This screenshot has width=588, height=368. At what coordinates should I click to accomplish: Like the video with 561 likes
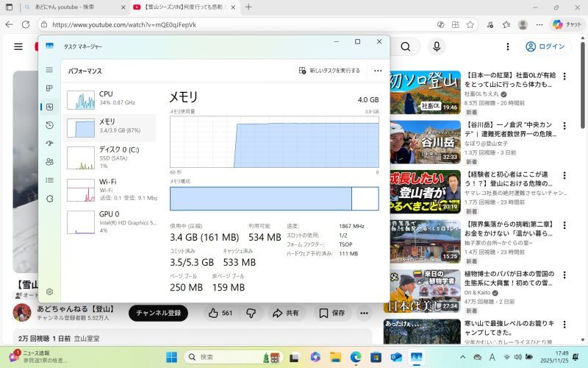click(x=220, y=314)
